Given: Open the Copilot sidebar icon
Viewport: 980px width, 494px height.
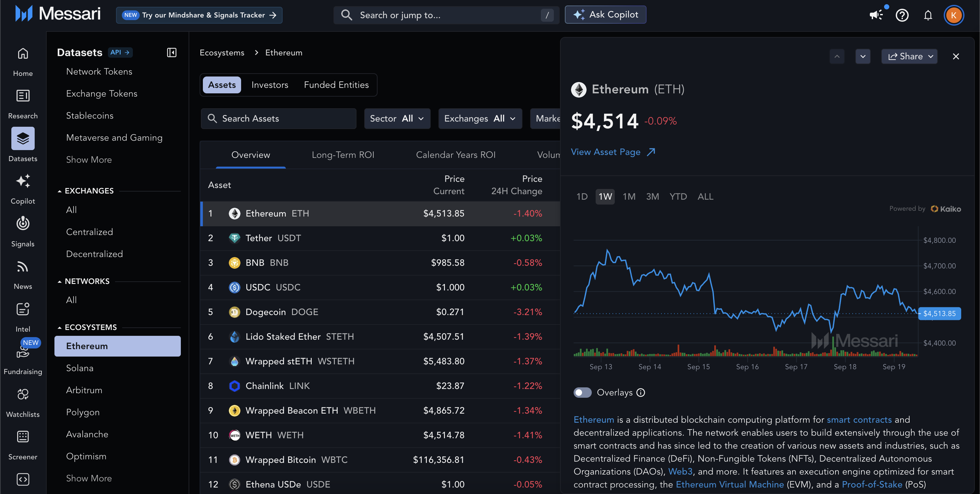Looking at the screenshot, I should pyautogui.click(x=23, y=181).
